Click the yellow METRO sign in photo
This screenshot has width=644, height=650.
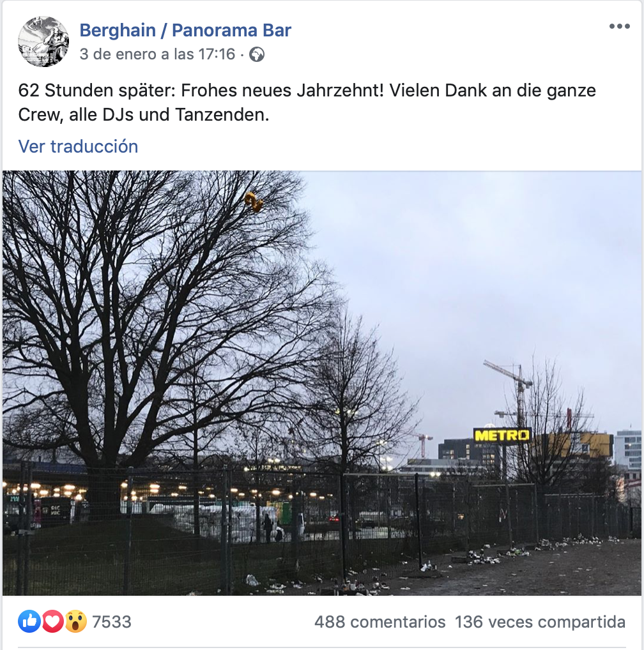(502, 435)
